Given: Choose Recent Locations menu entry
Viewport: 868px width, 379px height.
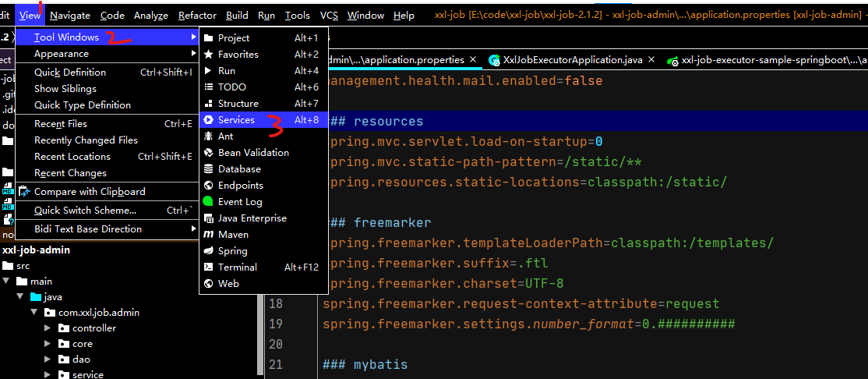Looking at the screenshot, I should pyautogui.click(x=107, y=156).
